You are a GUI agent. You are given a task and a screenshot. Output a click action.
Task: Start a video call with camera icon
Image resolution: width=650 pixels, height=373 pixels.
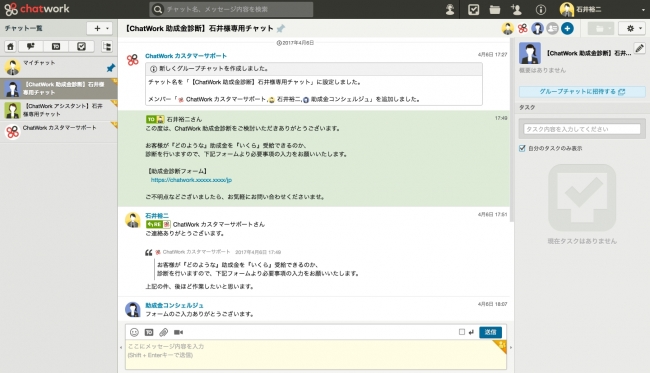[x=178, y=332]
